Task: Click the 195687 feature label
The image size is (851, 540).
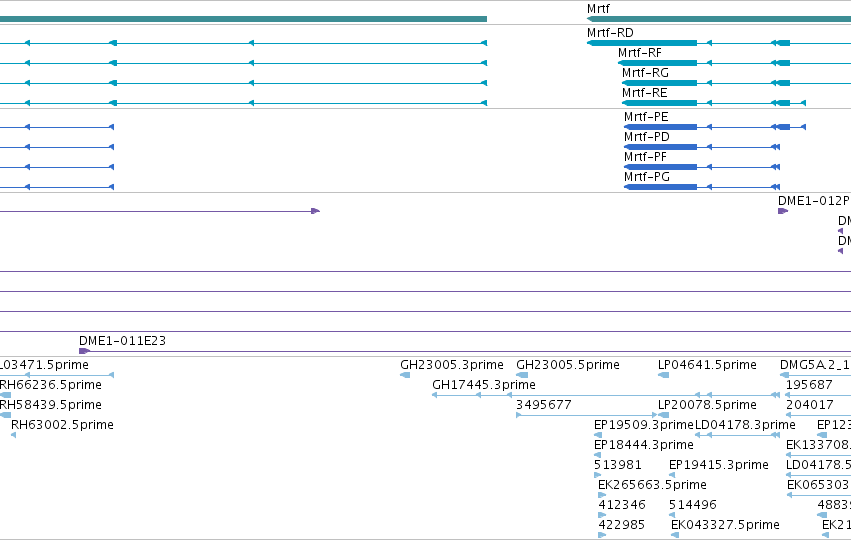Action: click(809, 385)
